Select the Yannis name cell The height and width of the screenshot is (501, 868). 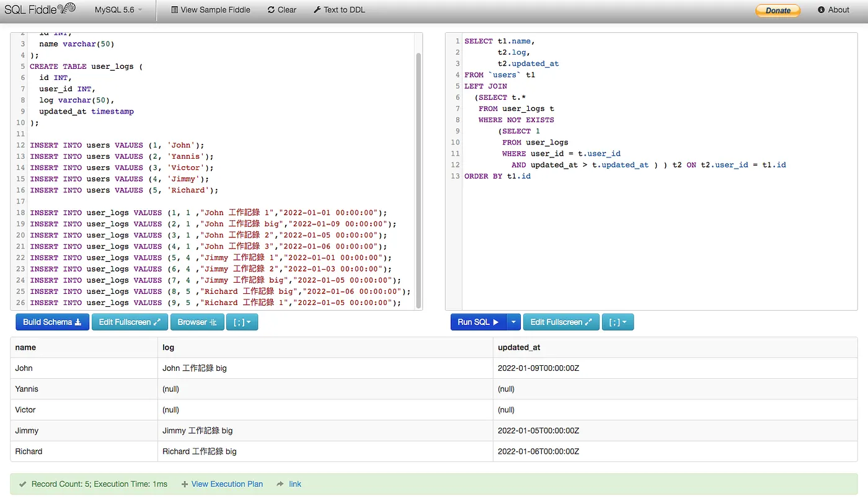84,389
